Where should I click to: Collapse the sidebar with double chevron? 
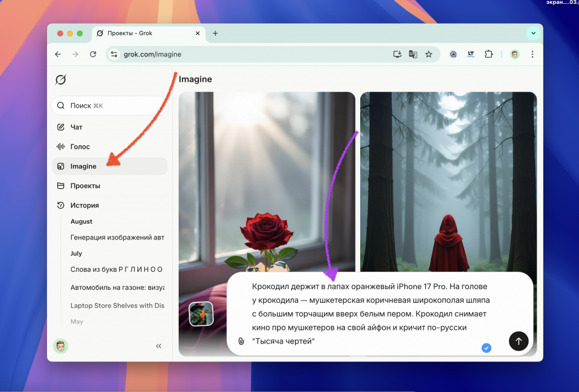pyautogui.click(x=159, y=346)
